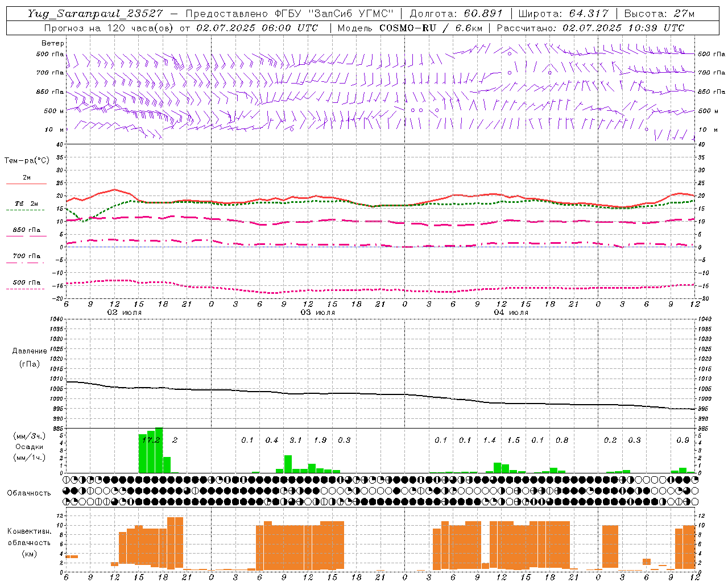
Task: Click the Td 2м legend label
Action: tap(27, 203)
